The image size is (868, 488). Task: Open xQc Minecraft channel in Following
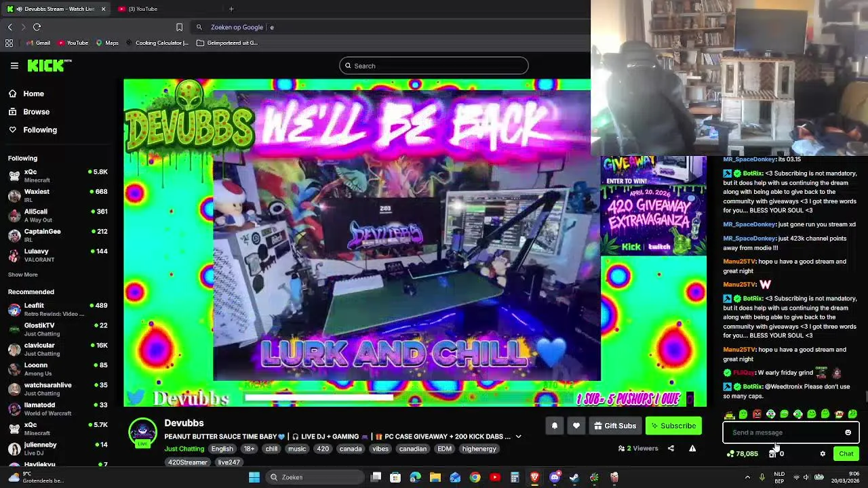click(x=58, y=176)
